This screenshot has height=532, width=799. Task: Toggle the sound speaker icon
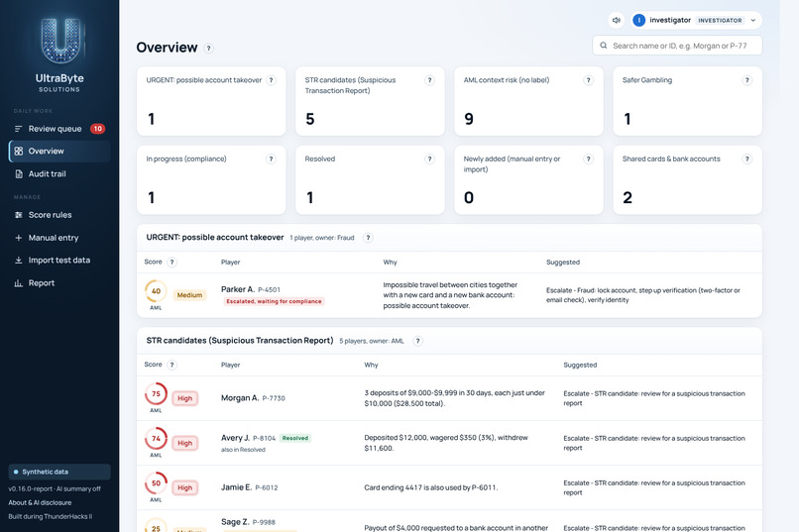click(x=616, y=21)
